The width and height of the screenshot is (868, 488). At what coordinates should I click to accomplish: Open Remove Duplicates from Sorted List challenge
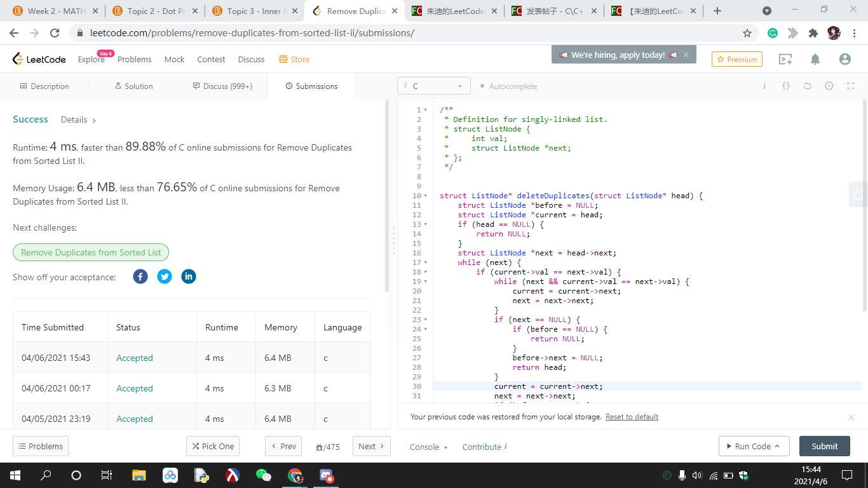coord(91,252)
